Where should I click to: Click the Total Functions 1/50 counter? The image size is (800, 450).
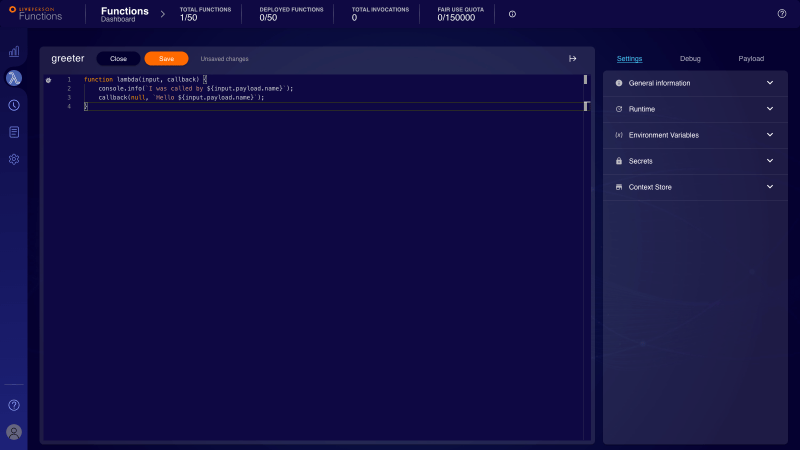click(x=205, y=14)
